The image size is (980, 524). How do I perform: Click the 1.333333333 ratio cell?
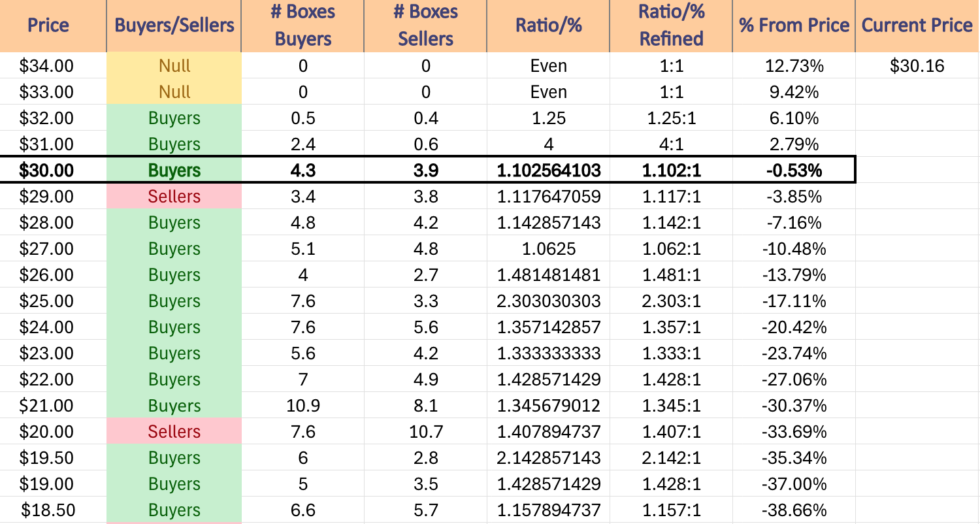[548, 353]
